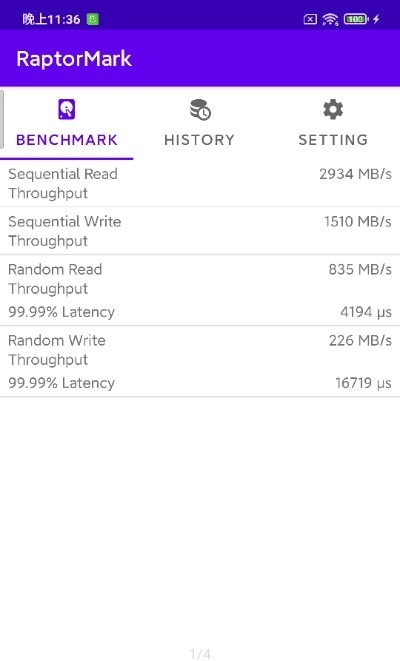
Task: Tap the Wi-Fi status icon
Action: pos(330,19)
